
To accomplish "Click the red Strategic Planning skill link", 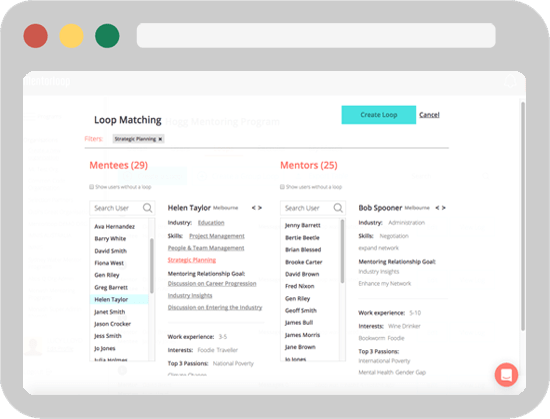I will click(192, 260).
